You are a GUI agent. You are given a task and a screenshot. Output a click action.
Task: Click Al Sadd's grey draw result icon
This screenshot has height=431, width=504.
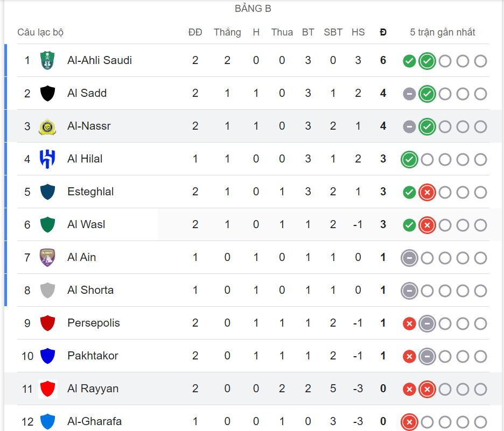coord(409,94)
